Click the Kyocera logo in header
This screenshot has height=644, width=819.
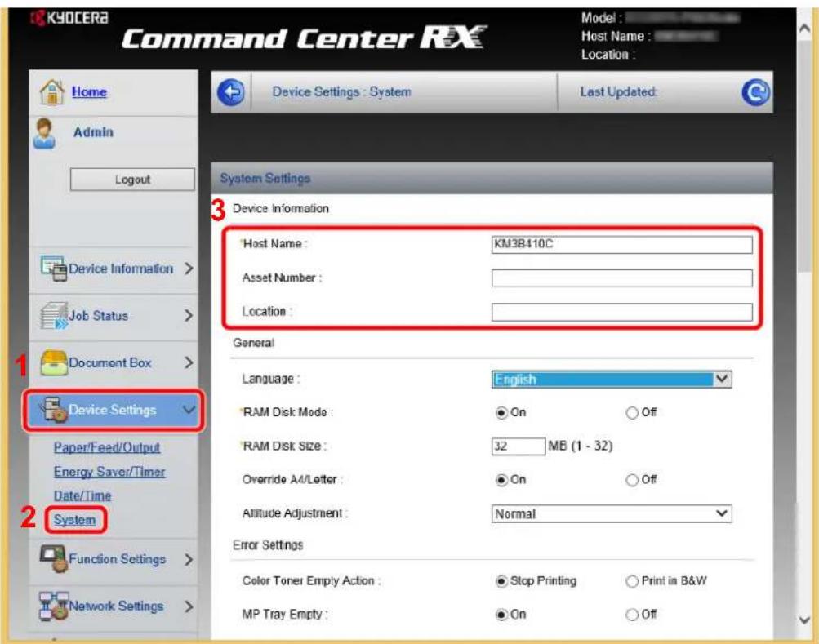pos(70,18)
